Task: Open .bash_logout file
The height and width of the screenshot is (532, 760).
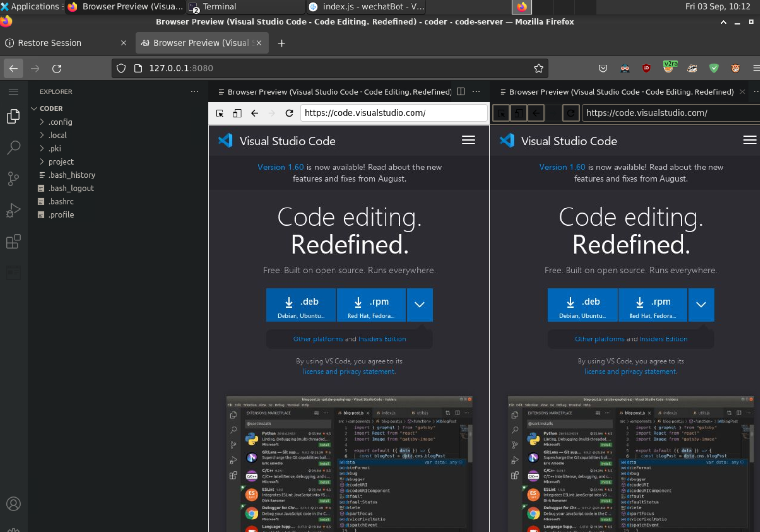Action: 71,188
